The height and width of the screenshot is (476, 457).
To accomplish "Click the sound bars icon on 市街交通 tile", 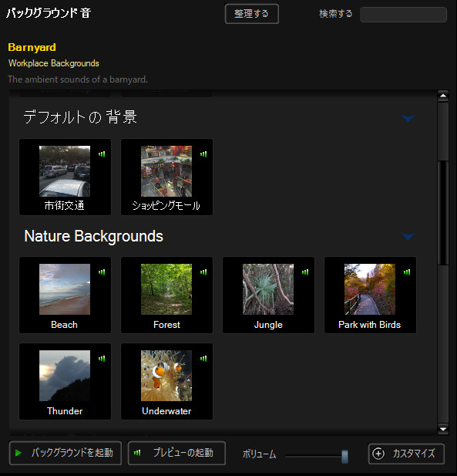I will [102, 154].
